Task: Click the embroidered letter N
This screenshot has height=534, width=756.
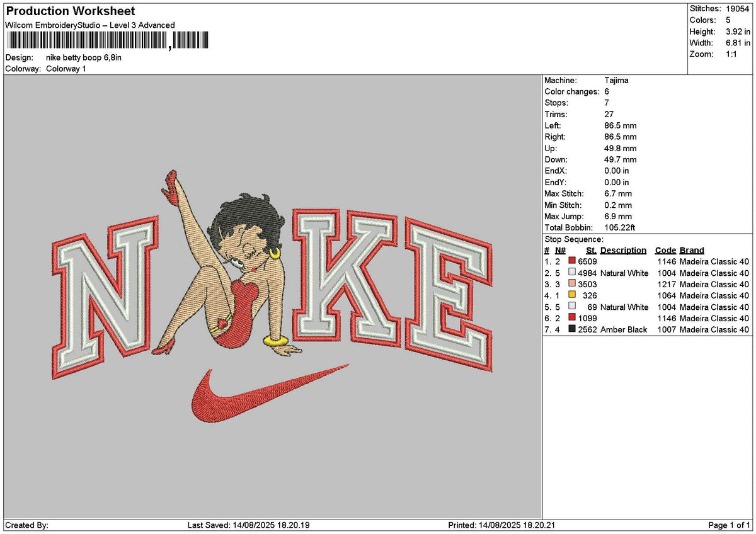Action: tap(105, 298)
